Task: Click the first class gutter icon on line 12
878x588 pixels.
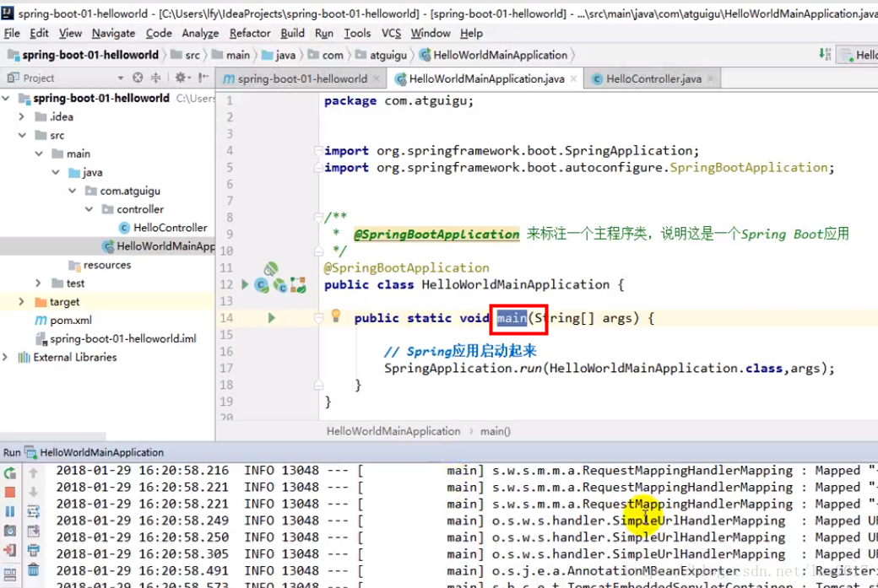Action: pos(262,285)
